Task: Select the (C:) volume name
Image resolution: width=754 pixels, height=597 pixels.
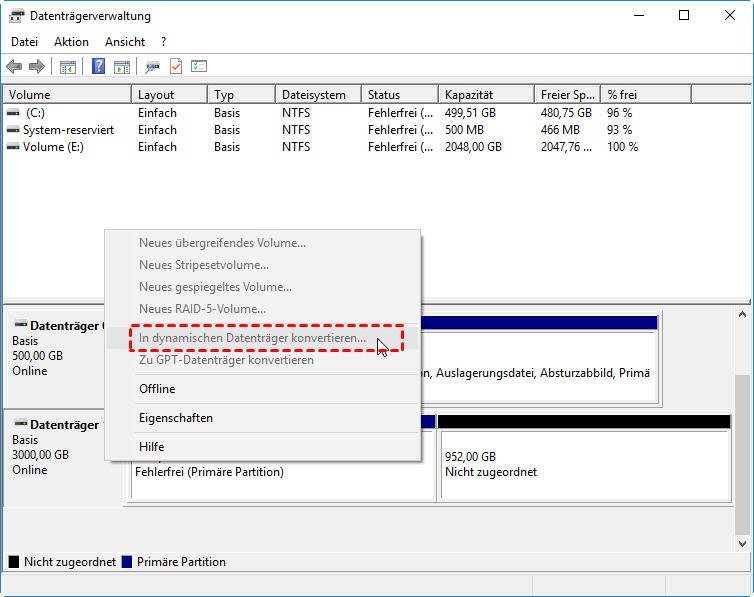Action: (35, 113)
